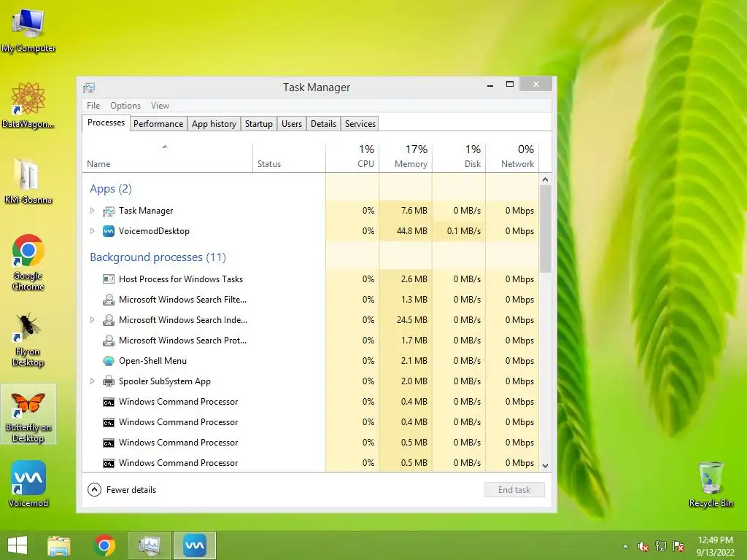
Task: Select the Fly on Desktop shortcut
Action: tap(28, 339)
